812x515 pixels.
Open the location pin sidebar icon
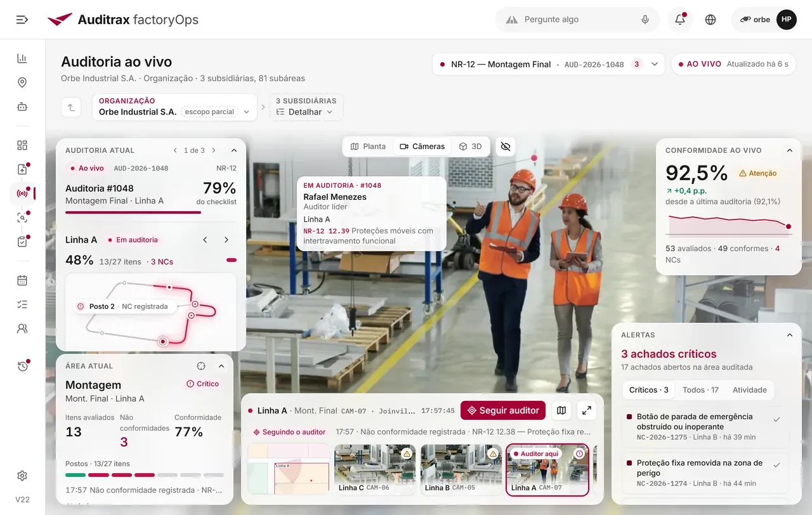point(22,82)
